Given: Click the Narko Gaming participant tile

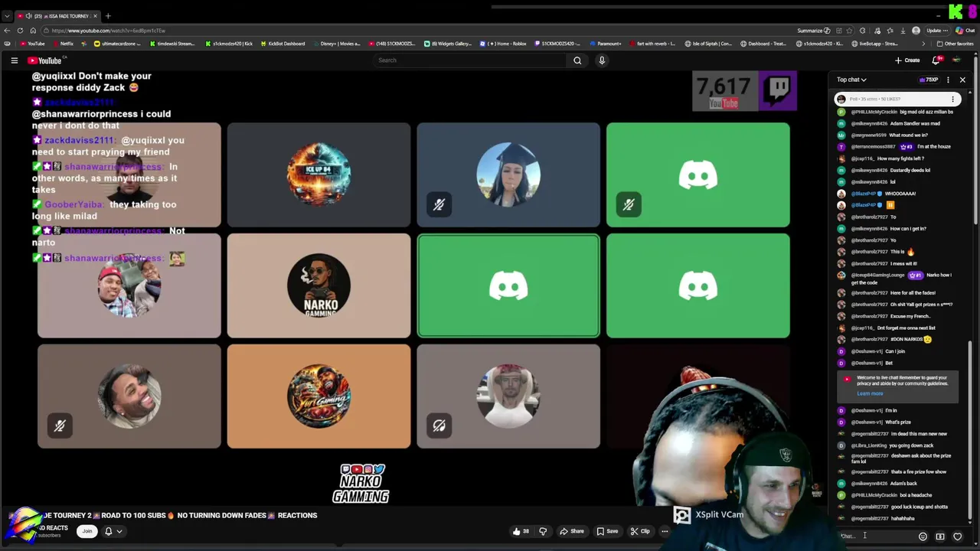Looking at the screenshot, I should (318, 286).
